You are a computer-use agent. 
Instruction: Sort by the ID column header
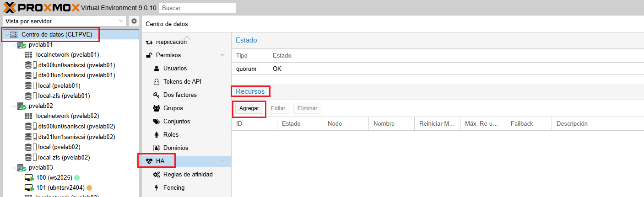[x=254, y=124]
